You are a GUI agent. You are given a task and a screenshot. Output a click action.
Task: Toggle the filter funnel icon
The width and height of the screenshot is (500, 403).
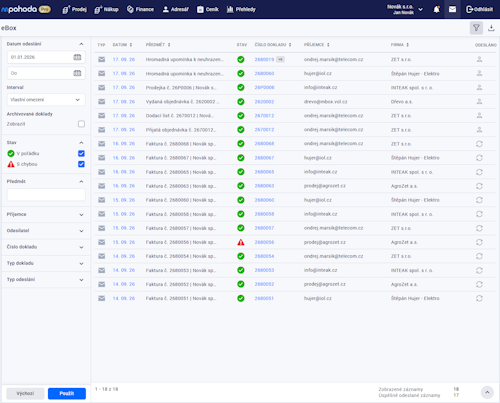[476, 28]
